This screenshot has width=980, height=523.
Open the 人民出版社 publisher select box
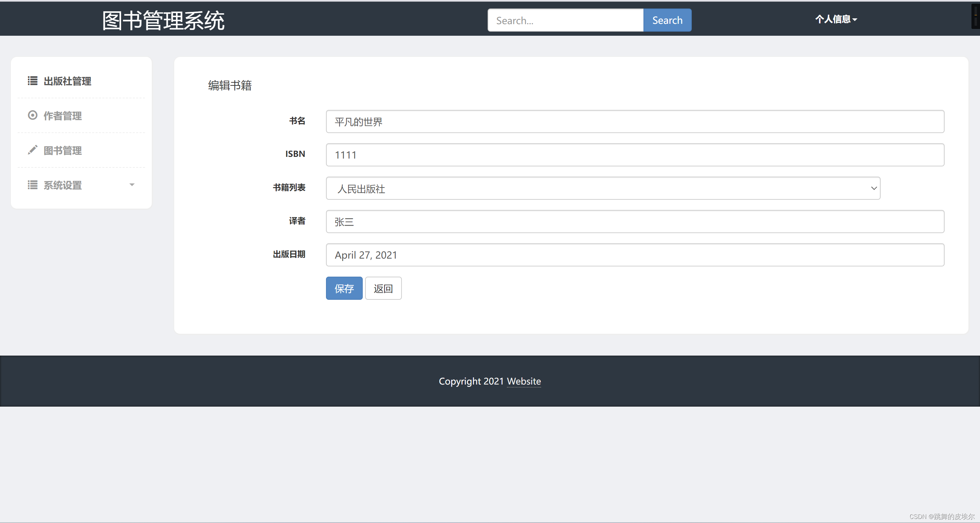tap(603, 188)
